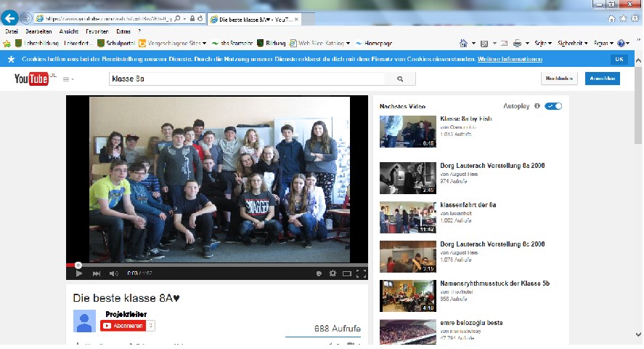This screenshot has height=349, width=644.
Task: Switch player to theater mode
Action: click(x=347, y=273)
